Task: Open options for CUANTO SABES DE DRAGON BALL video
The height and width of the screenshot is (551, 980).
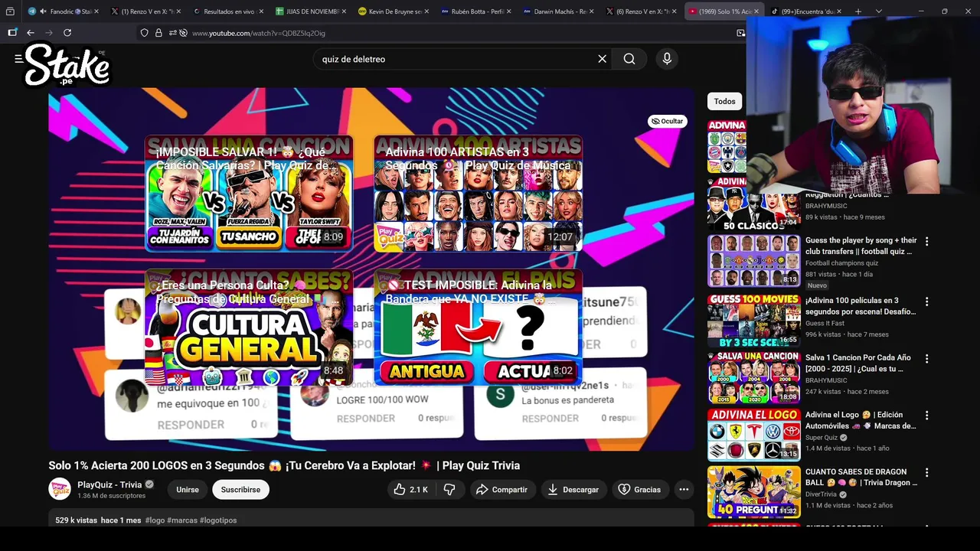Action: click(926, 472)
